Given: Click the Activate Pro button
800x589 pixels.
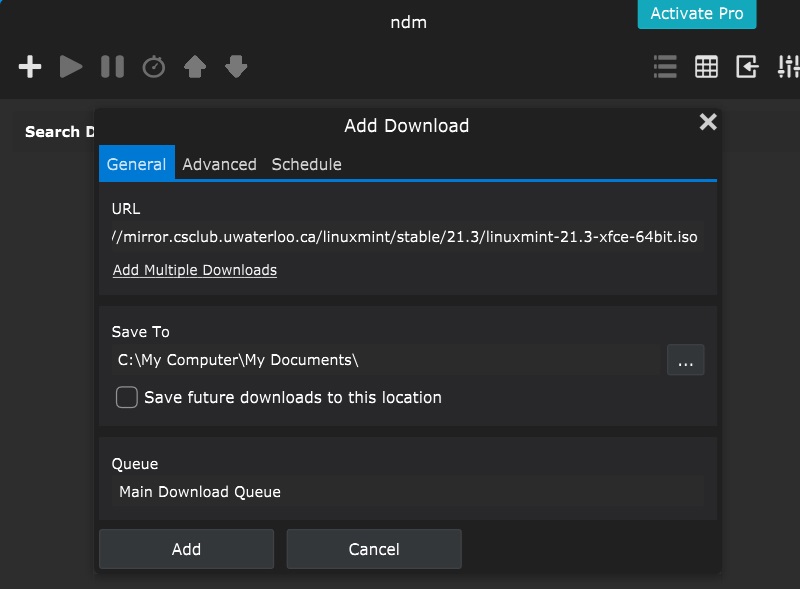Looking at the screenshot, I should (696, 14).
